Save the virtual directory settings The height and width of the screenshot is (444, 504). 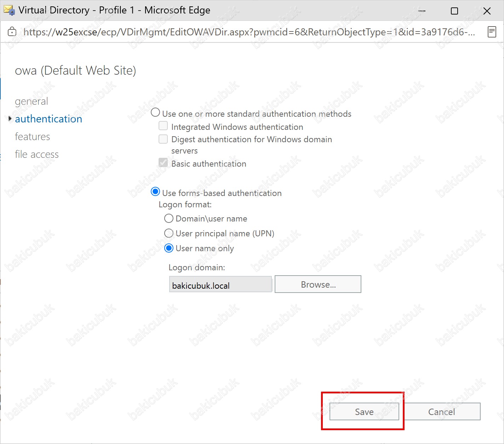[x=364, y=412]
